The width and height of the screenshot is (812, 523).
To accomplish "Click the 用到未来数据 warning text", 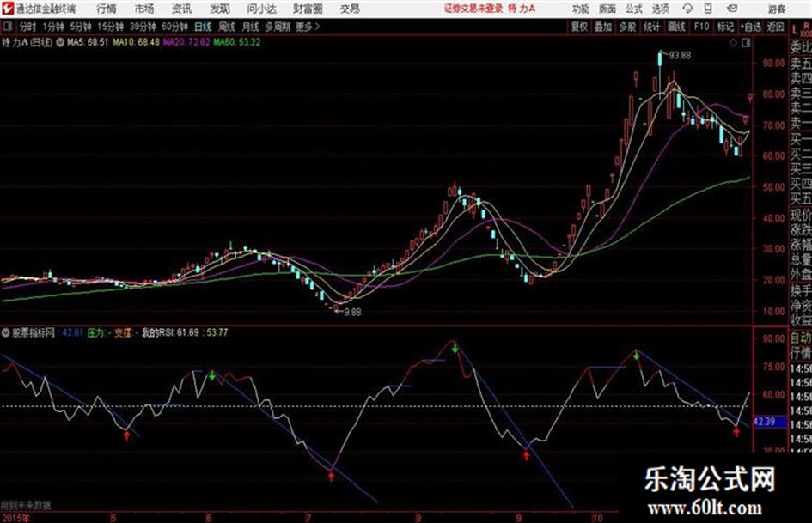I will 26,504.
